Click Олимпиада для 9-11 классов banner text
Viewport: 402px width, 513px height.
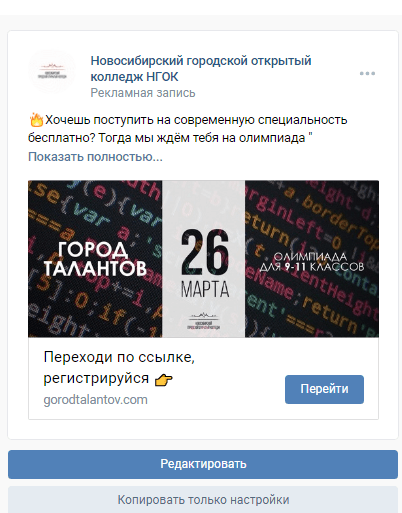[x=311, y=262]
